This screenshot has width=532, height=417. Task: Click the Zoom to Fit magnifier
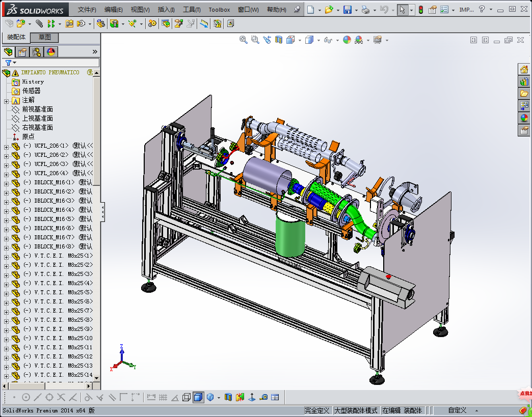point(243,40)
